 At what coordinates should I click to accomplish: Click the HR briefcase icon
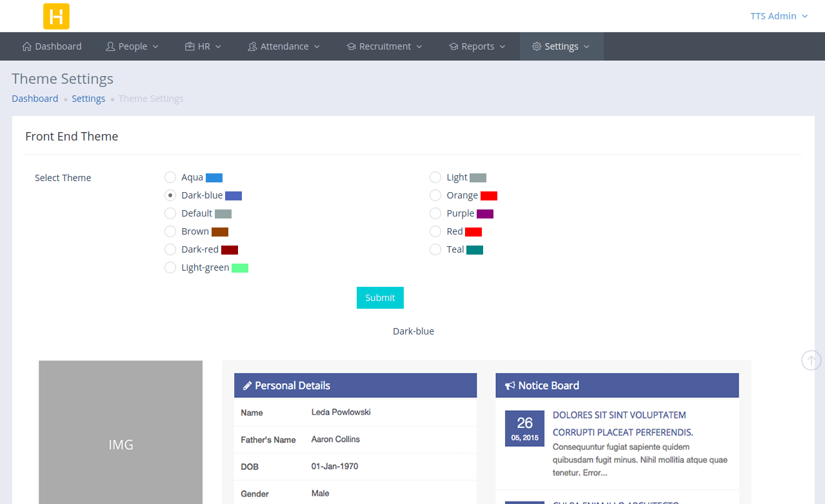[x=190, y=46]
